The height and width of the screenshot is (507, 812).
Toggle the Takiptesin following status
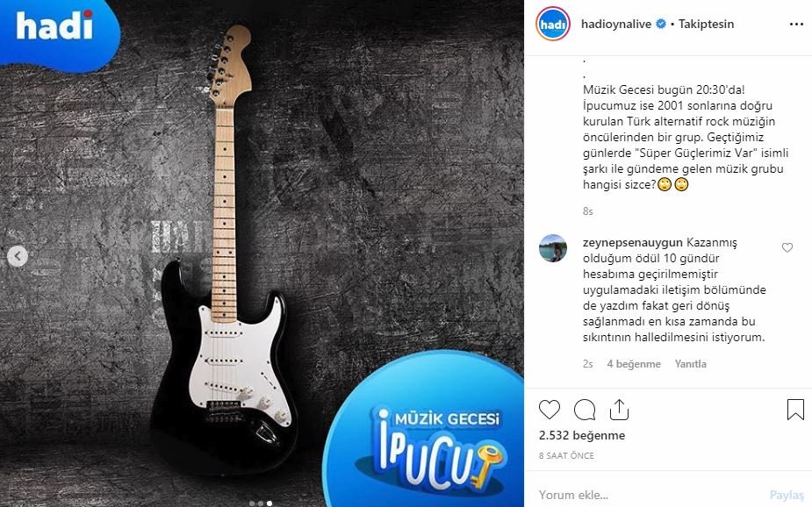(707, 24)
